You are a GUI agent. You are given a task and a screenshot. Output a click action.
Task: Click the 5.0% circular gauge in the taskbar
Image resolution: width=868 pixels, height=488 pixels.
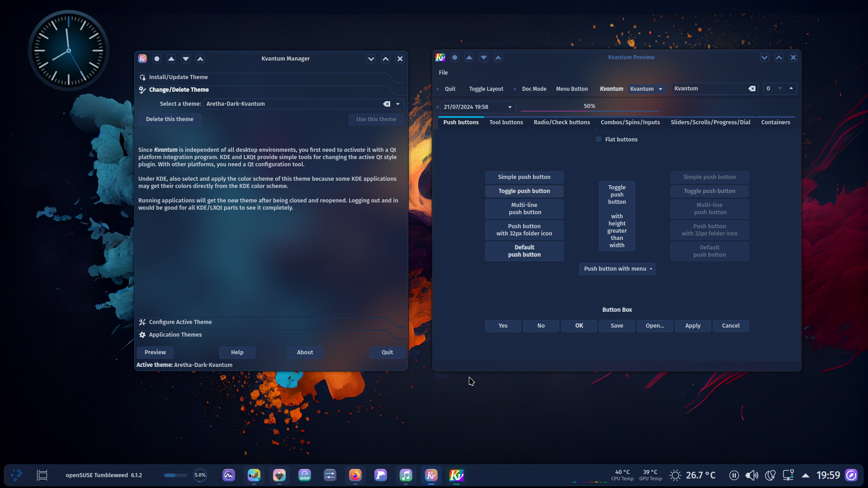pyautogui.click(x=200, y=475)
